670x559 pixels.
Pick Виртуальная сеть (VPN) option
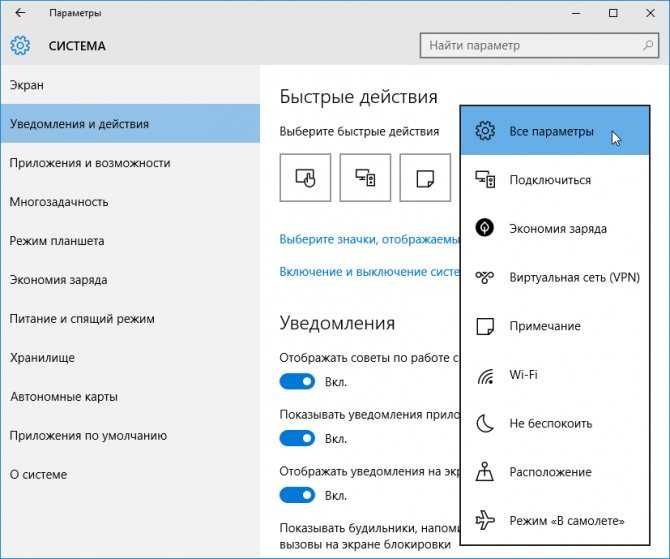tap(555, 277)
